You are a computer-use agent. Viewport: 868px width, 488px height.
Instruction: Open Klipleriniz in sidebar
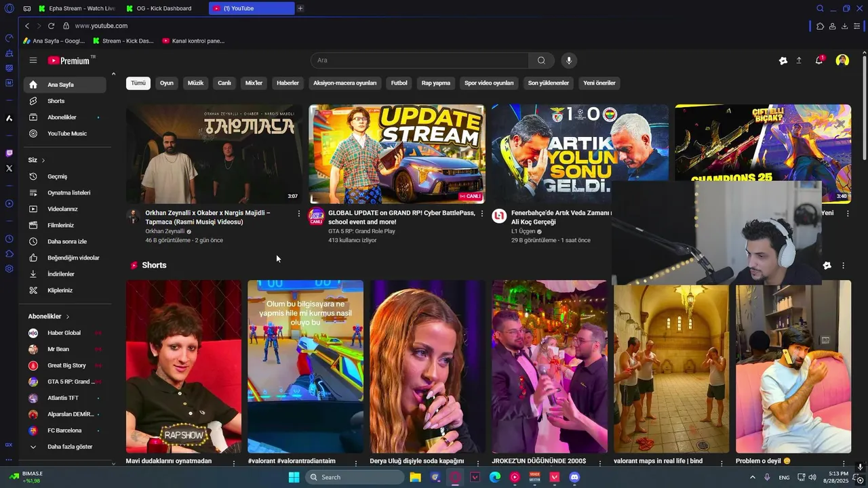[64, 290]
